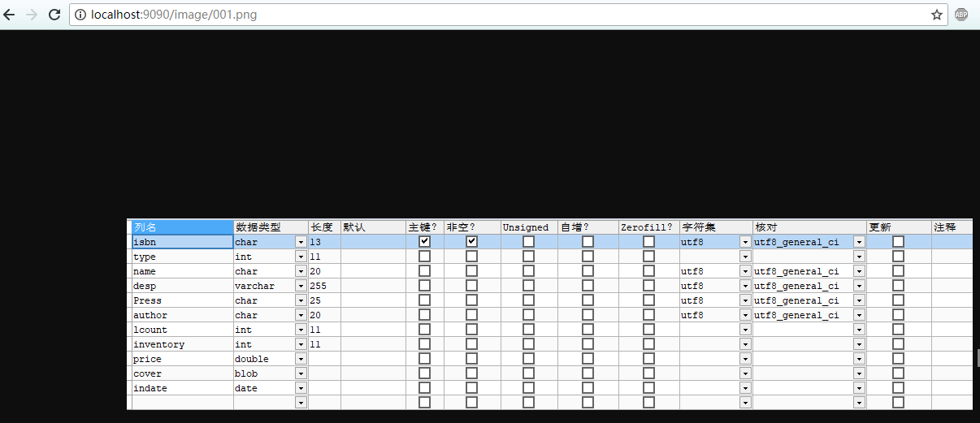Enable auto-increment checkbox for type row
Screen dimensions: 980x423
point(588,257)
